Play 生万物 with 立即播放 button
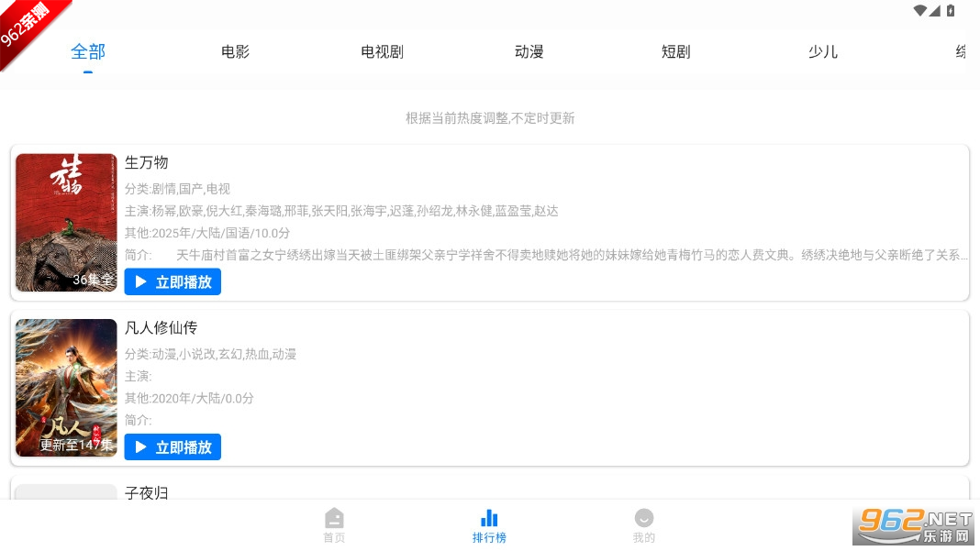This screenshot has width=980, height=551. tap(173, 281)
